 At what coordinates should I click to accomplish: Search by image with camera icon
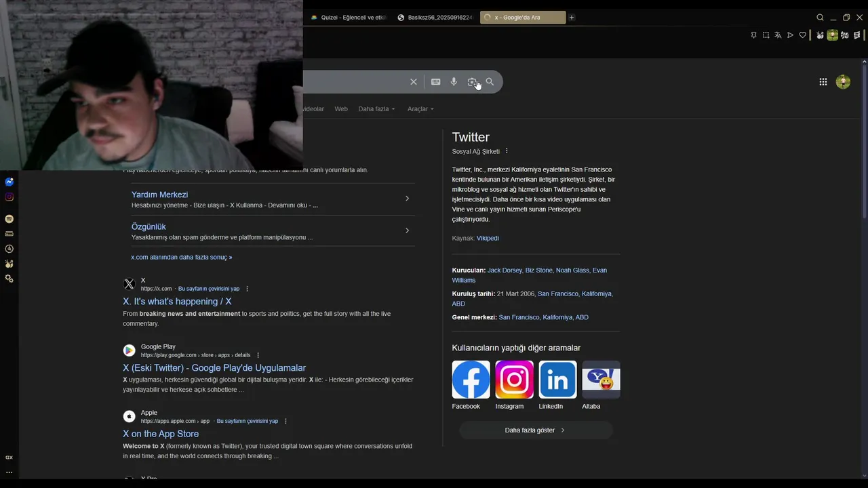click(472, 82)
